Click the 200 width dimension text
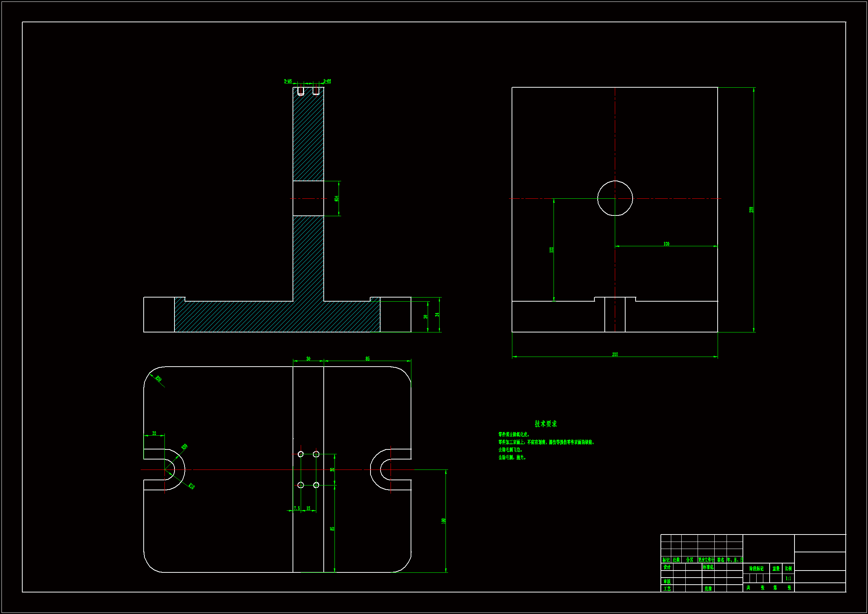The height and width of the screenshot is (614, 868). (x=615, y=354)
